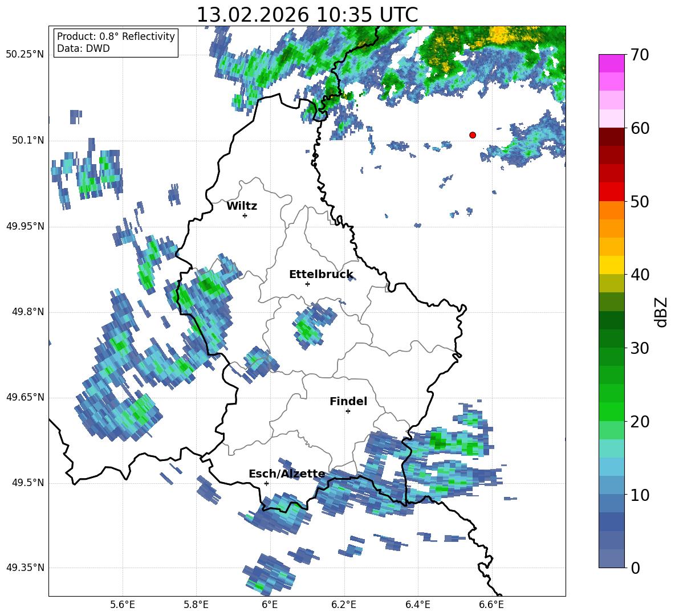Select the Wiltz label
The height and width of the screenshot is (616, 675).
point(242,206)
